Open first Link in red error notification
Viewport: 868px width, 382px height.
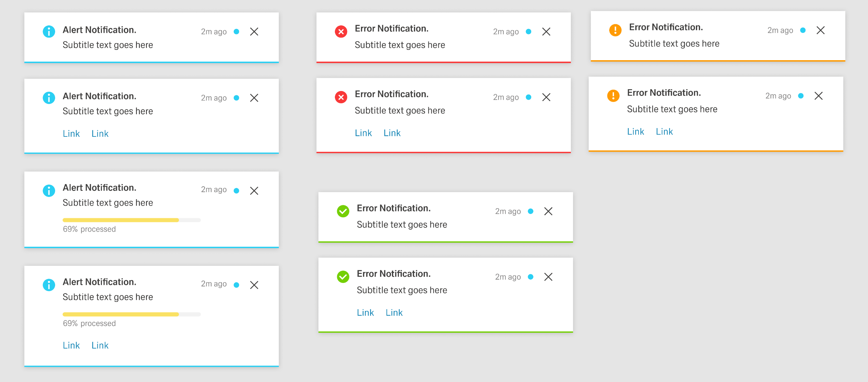click(363, 133)
